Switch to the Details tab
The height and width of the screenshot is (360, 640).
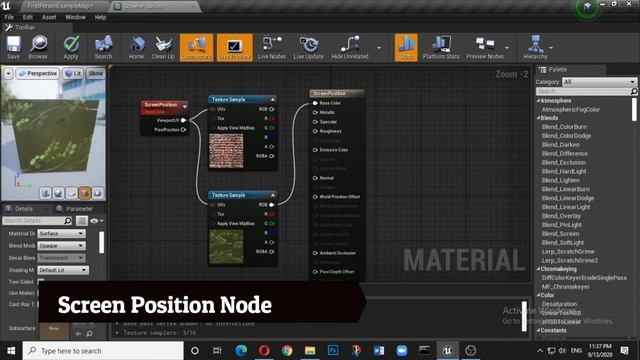click(x=24, y=209)
